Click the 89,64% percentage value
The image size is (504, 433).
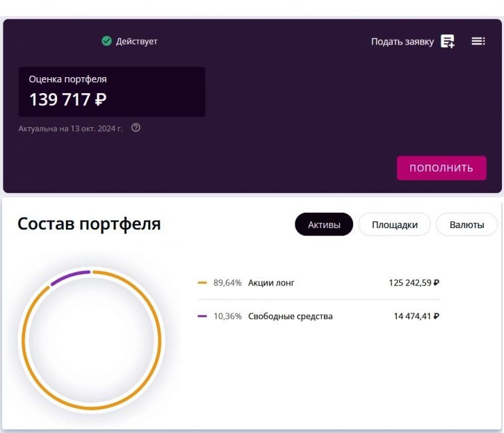tap(227, 283)
